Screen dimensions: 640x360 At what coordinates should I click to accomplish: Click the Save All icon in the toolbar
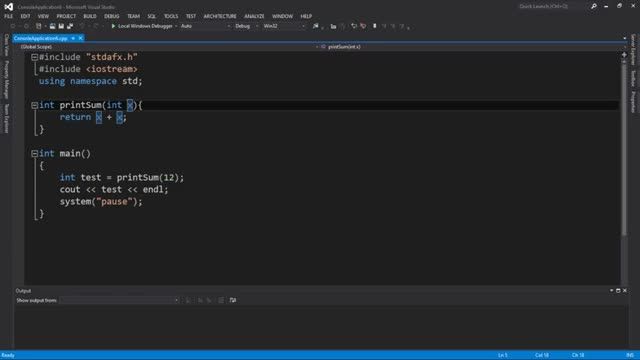point(70,26)
